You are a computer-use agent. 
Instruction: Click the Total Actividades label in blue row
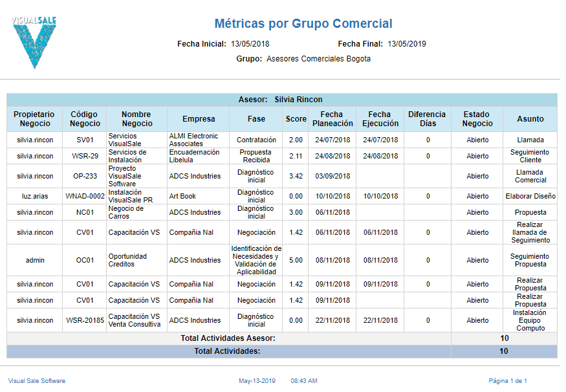click(x=227, y=352)
